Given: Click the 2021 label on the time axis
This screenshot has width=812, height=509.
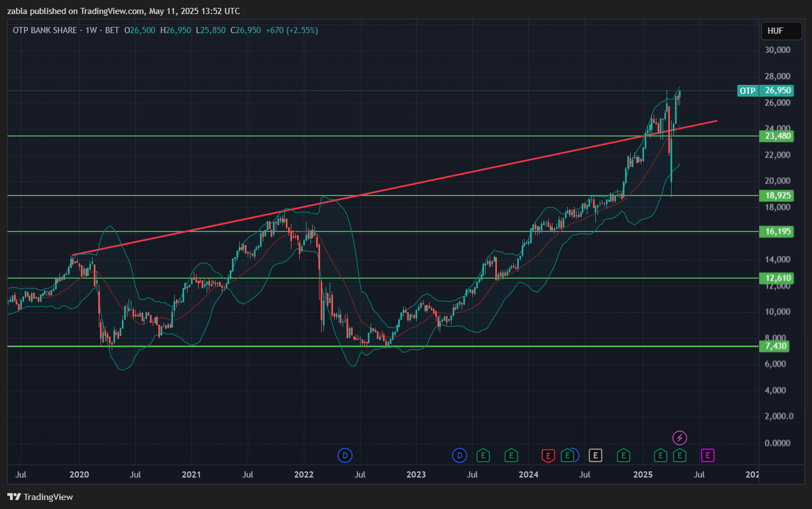Looking at the screenshot, I should pos(191,475).
